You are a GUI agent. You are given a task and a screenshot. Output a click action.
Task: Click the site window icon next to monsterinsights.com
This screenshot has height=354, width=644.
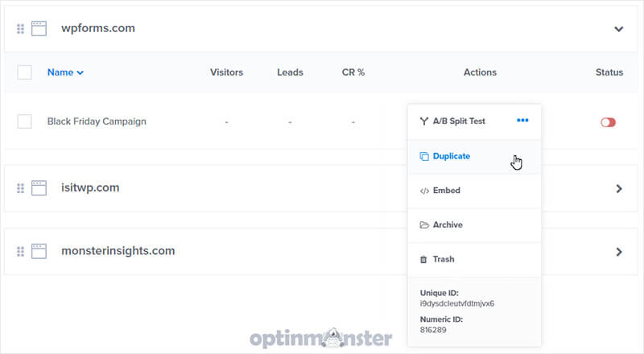click(x=39, y=251)
